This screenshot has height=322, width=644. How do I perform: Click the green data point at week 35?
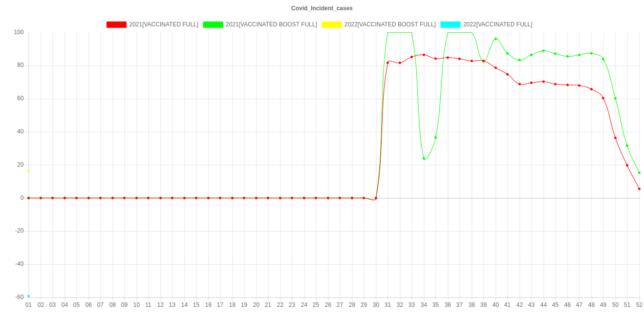435,137
